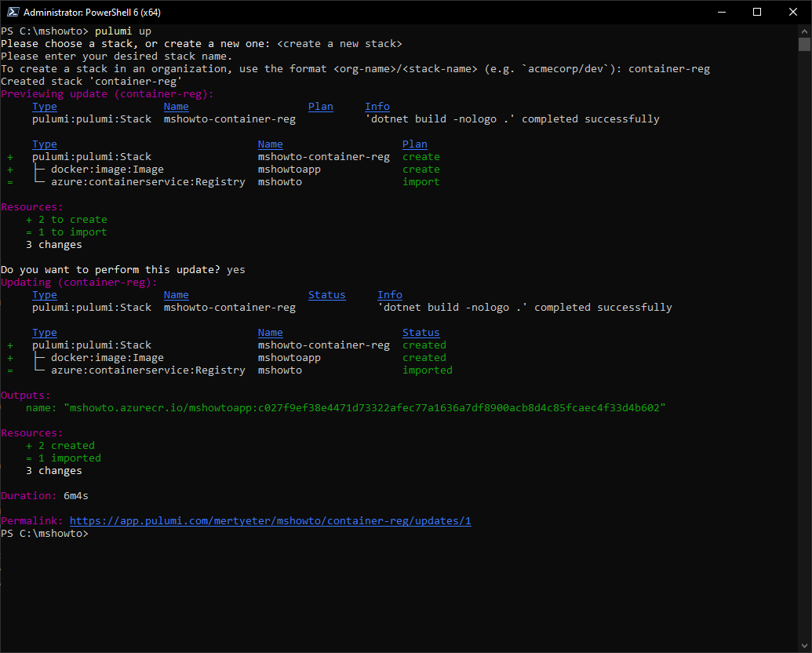812x653 pixels.
Task: Click 'mshowtoapp' in the update status table
Action: [x=289, y=358]
